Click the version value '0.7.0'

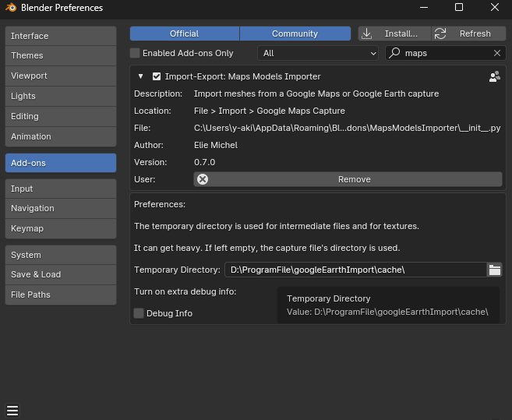[204, 162]
